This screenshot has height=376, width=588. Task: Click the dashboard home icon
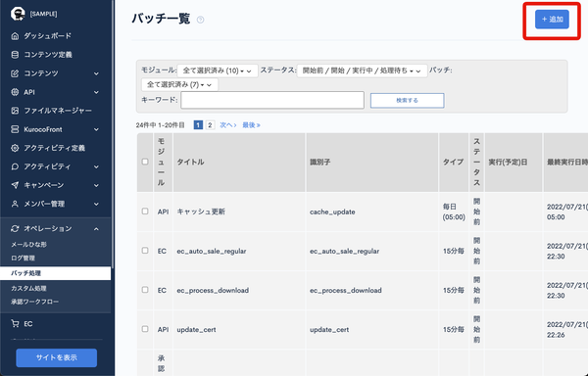click(x=15, y=36)
